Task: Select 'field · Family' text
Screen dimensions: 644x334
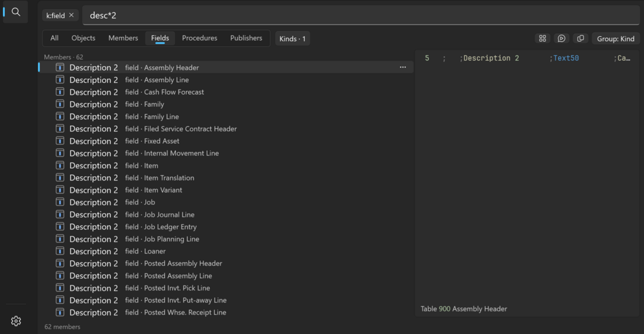Action: click(145, 104)
